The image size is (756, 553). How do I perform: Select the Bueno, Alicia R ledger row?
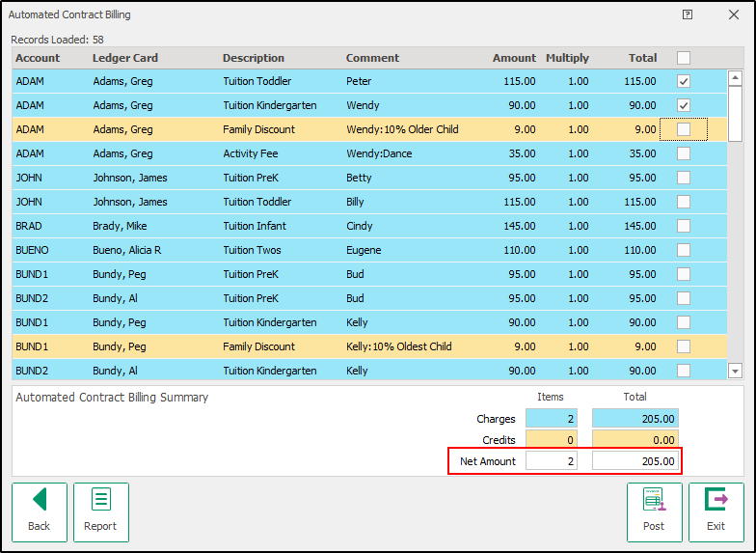tap(369, 250)
